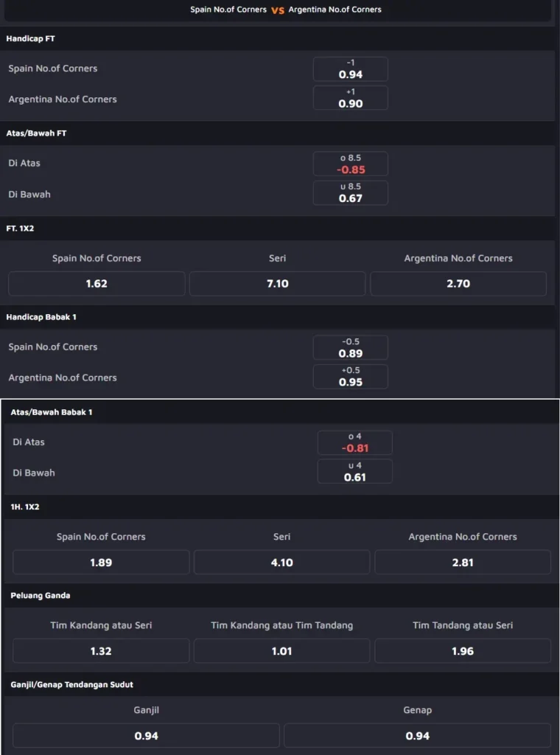This screenshot has height=755, width=560.
Task: Select Spain -1 handicap FT odds 0.94
Action: coord(350,69)
